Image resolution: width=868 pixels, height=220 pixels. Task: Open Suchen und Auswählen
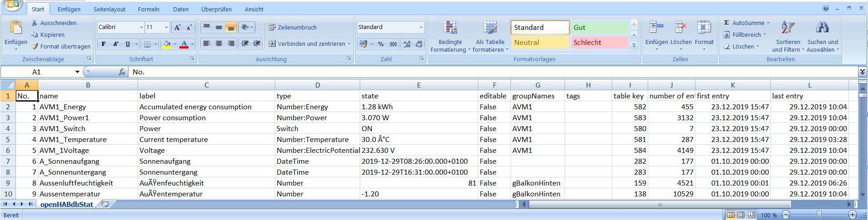point(823,36)
